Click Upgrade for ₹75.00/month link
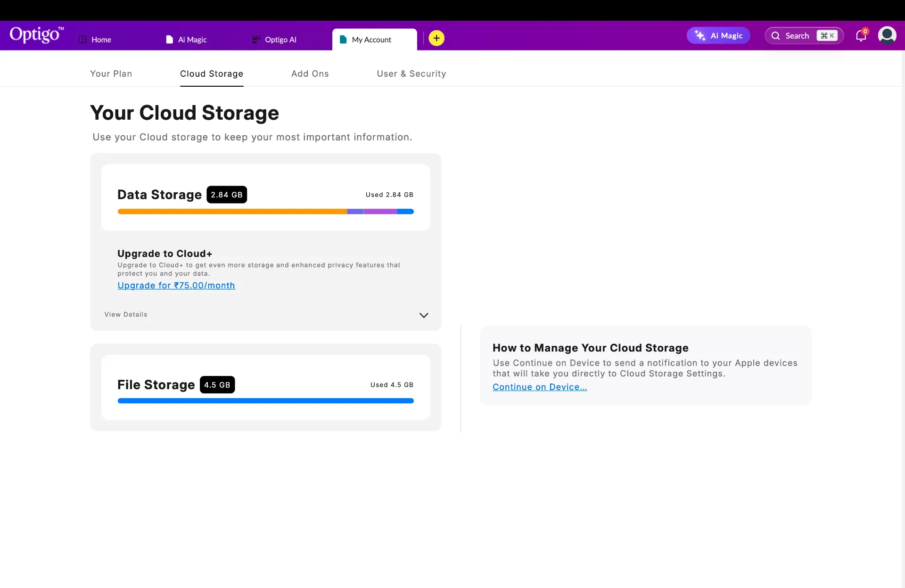905x588 pixels. 176,286
